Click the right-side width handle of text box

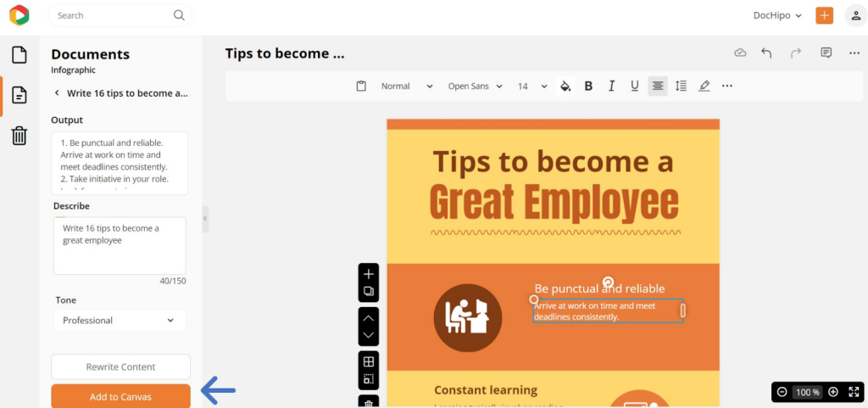pos(682,310)
